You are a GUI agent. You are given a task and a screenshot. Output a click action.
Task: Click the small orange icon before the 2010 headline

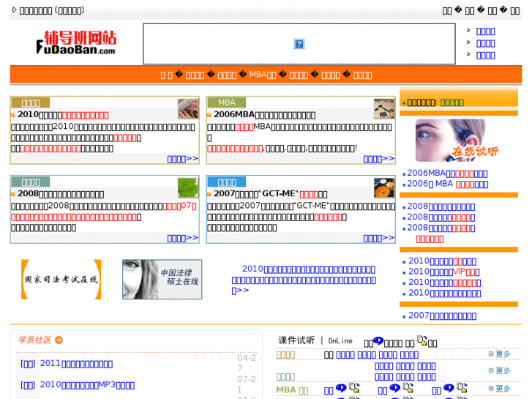click(12, 115)
